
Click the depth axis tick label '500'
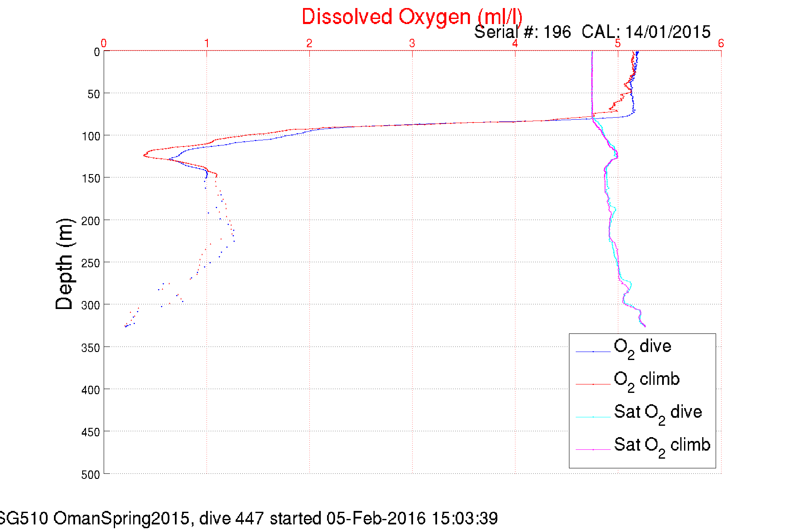(x=91, y=475)
